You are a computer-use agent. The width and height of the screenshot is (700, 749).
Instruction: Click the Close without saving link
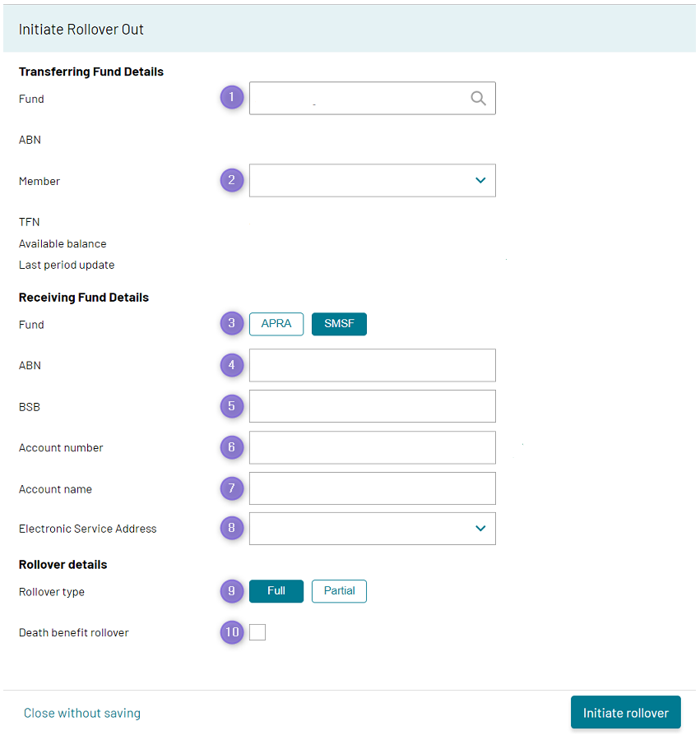click(82, 713)
